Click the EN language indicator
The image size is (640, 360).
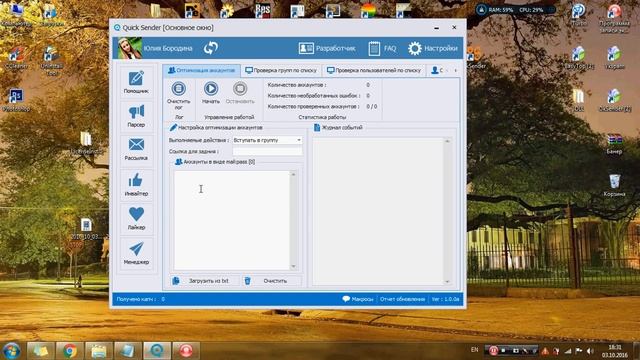tap(474, 350)
